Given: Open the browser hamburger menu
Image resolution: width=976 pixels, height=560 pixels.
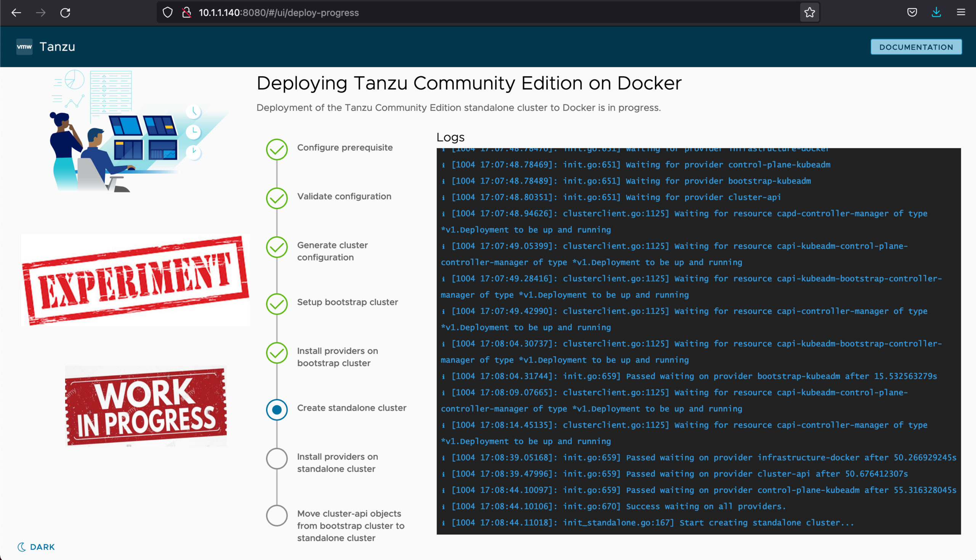Looking at the screenshot, I should 961,13.
